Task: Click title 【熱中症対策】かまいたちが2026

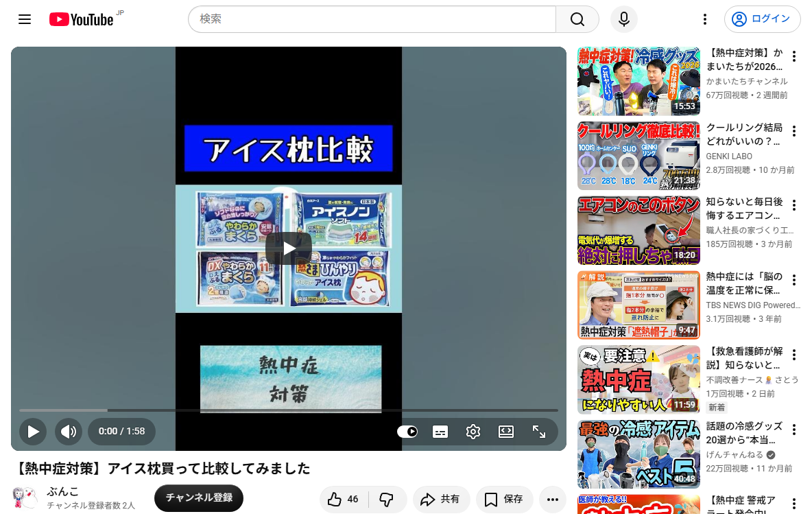Action: point(745,60)
